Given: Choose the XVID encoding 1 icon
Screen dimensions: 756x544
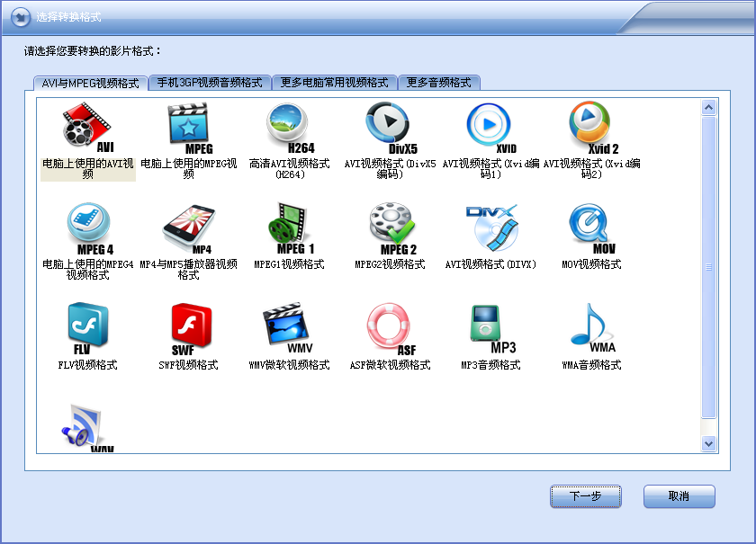Looking at the screenshot, I should [x=490, y=127].
